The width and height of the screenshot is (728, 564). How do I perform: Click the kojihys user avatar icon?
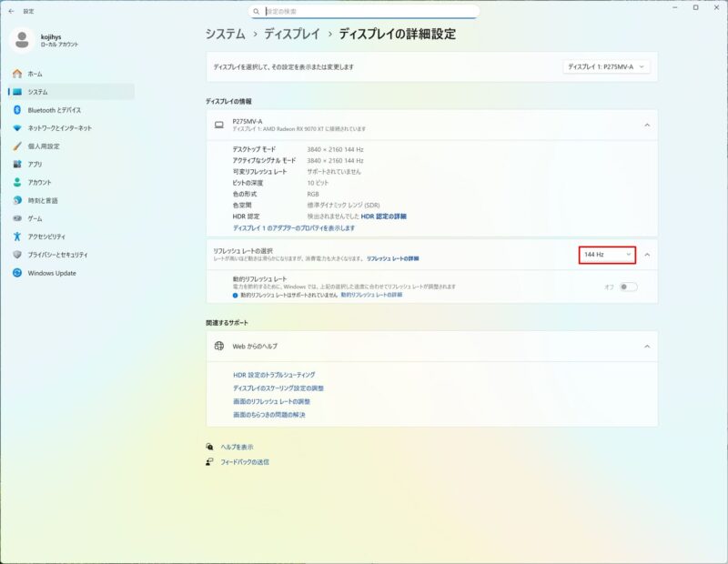click(x=22, y=40)
